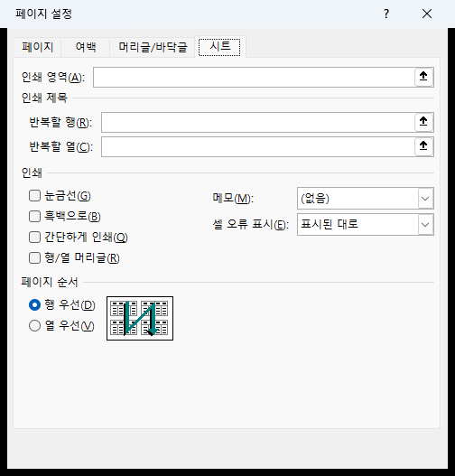455x476 pixels.
Task: Click the 셀 오류 표시(E) label
Action: pyautogui.click(x=251, y=225)
